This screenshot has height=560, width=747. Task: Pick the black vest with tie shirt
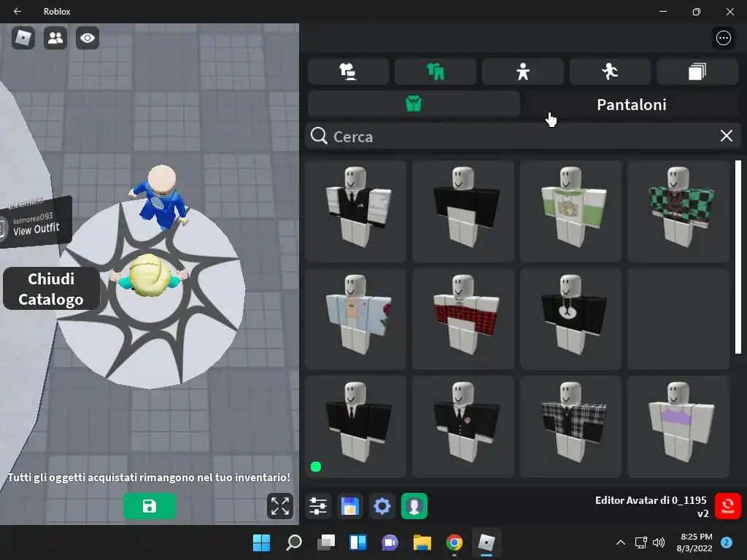tap(355, 211)
